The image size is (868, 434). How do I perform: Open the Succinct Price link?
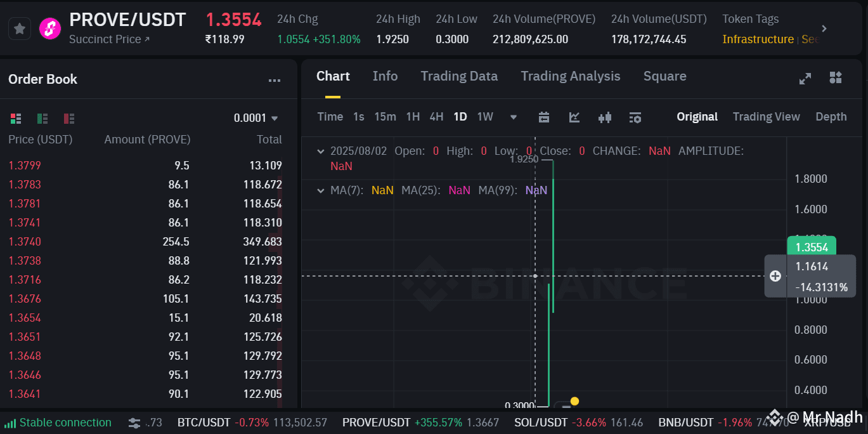point(110,39)
